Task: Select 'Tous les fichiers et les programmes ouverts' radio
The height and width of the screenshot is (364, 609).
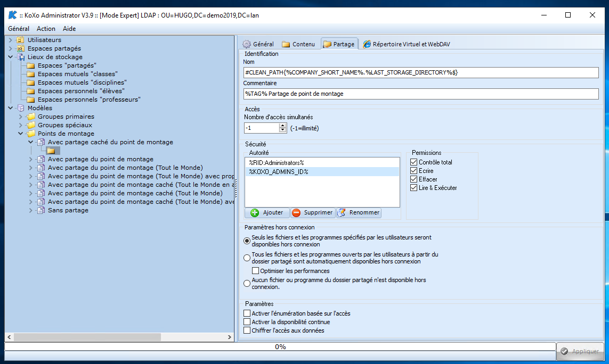Action: [x=247, y=258]
